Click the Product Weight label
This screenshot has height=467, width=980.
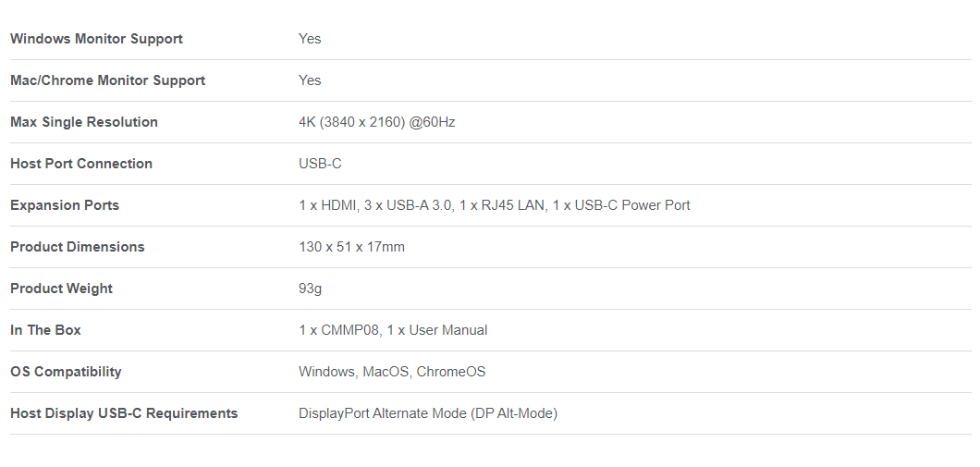tap(61, 289)
